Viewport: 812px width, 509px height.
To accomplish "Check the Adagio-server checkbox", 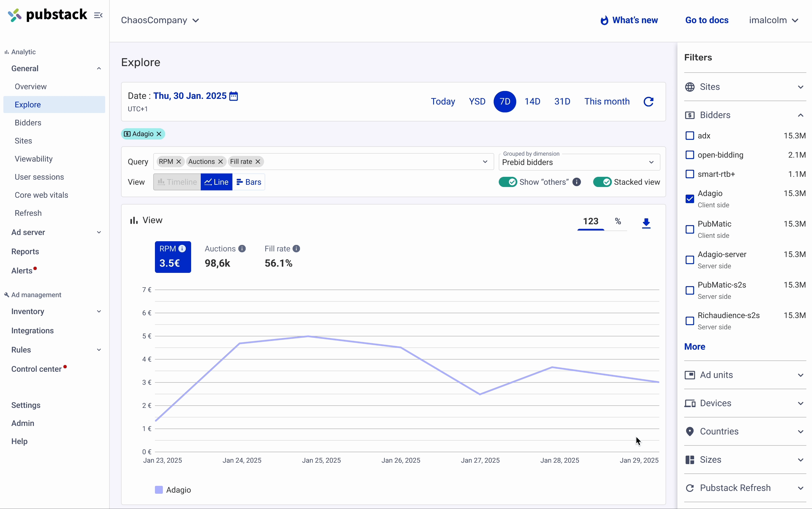I will pos(690,260).
